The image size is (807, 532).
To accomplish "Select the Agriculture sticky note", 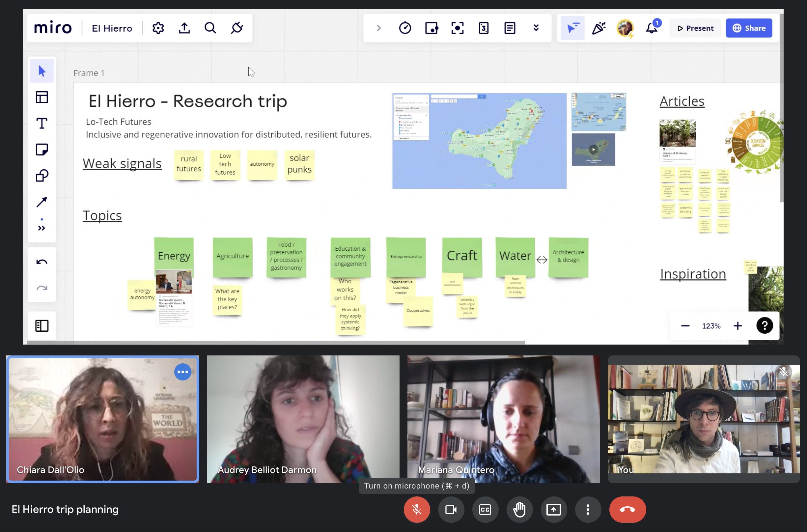I will 233,257.
